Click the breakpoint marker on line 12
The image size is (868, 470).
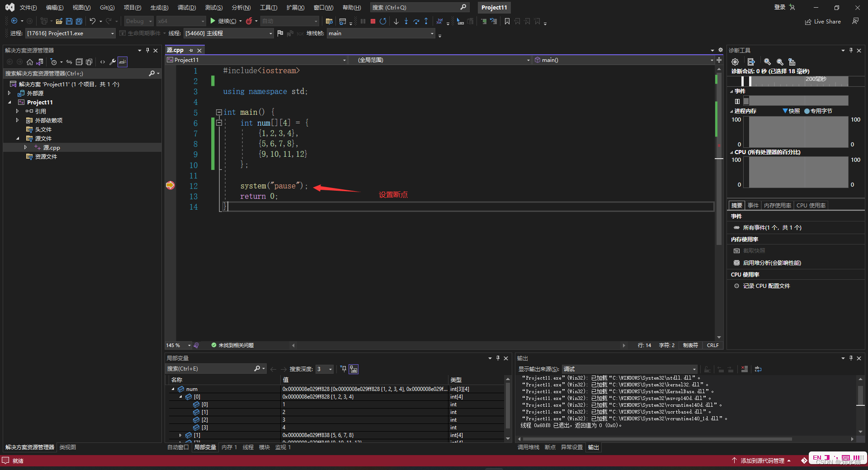pyautogui.click(x=170, y=185)
